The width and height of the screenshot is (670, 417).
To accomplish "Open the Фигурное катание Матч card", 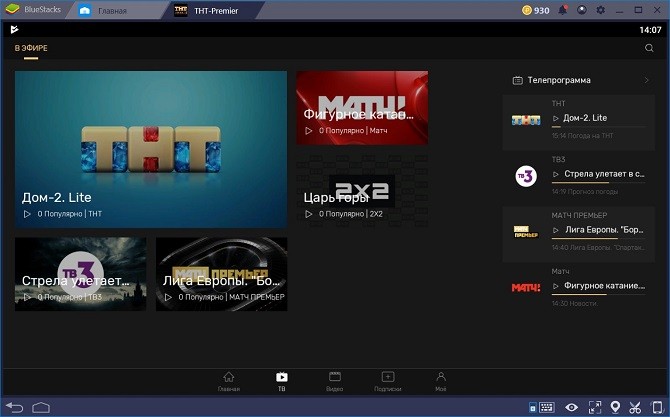I will pos(362,108).
